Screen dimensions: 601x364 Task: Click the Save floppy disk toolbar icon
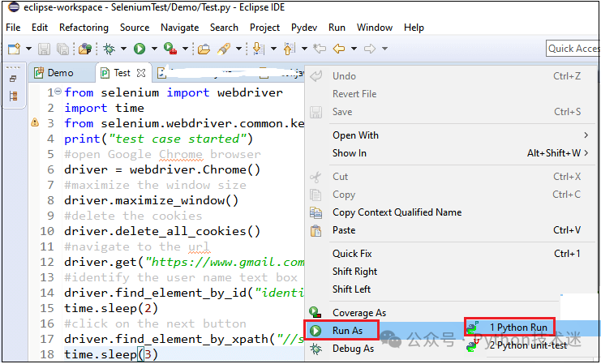click(44, 49)
